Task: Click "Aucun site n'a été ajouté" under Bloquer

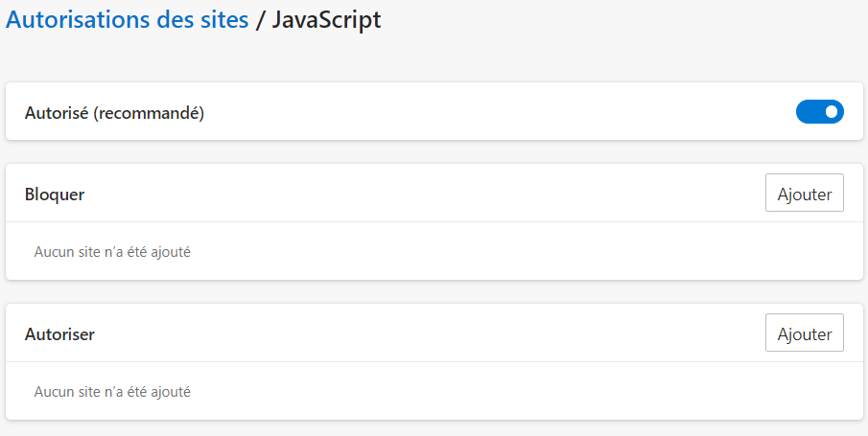Action: tap(112, 252)
